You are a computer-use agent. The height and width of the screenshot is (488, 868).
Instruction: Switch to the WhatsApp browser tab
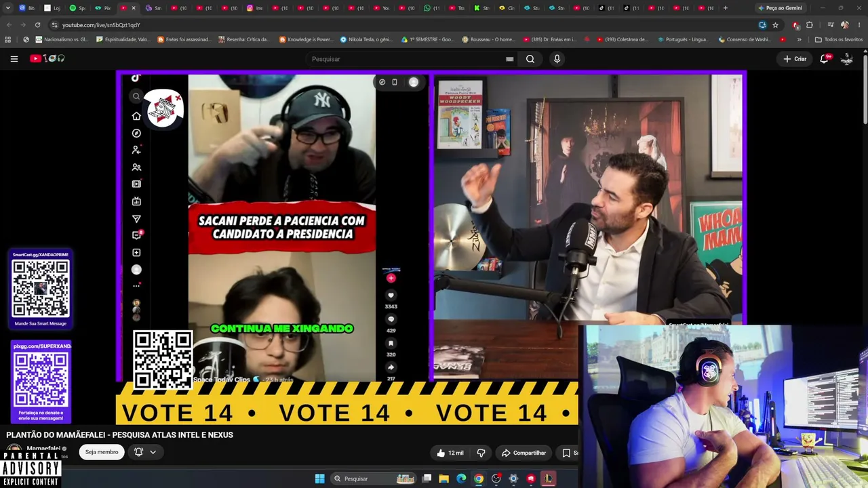[432, 8]
